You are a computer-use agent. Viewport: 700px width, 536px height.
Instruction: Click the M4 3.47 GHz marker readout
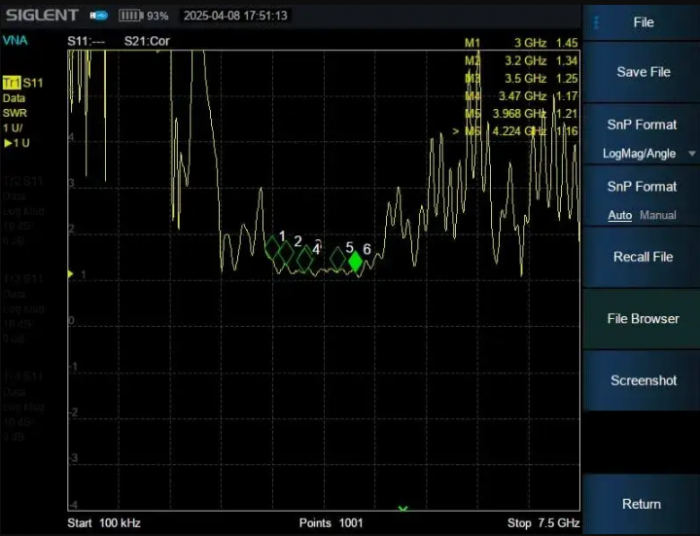(x=521, y=96)
